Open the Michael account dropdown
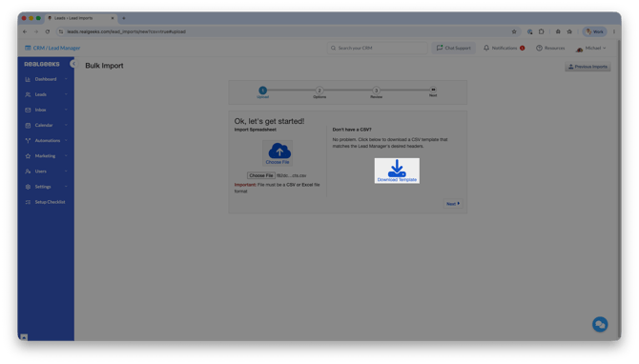This screenshot has height=364, width=639. [591, 48]
